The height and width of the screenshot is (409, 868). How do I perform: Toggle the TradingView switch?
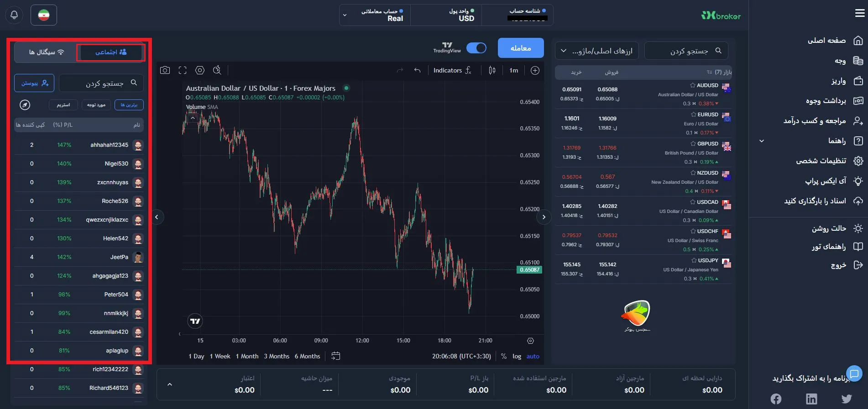(476, 48)
